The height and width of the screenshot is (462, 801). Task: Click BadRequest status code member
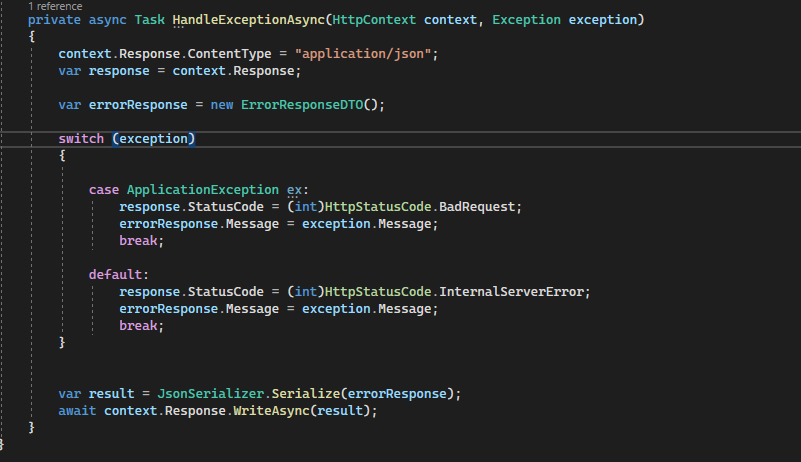tap(477, 206)
